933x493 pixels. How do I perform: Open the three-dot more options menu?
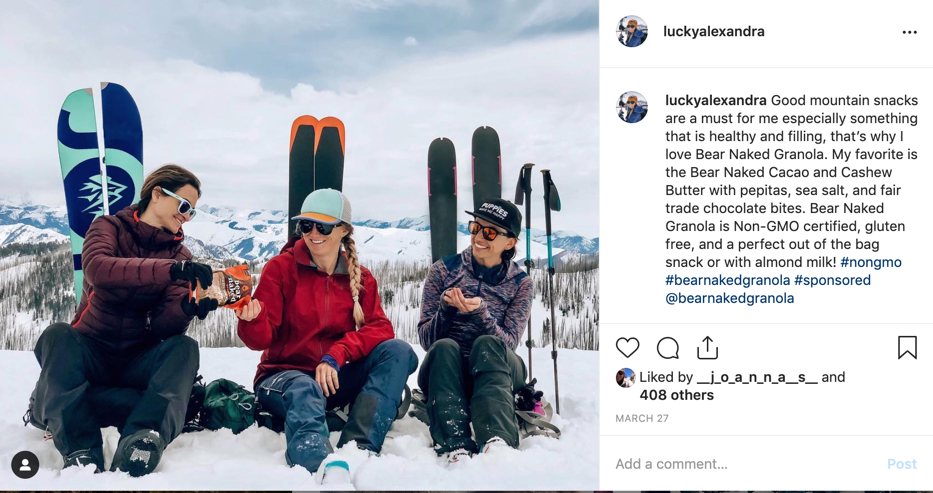pyautogui.click(x=909, y=32)
